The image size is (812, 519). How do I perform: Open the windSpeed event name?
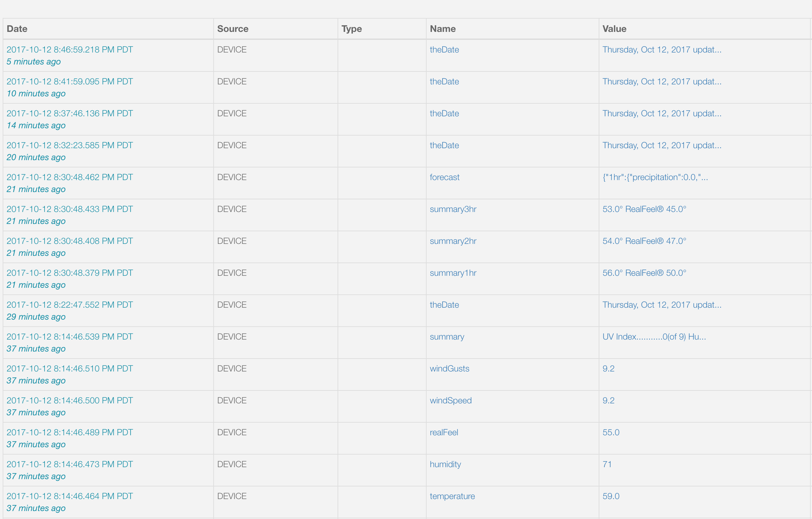click(x=451, y=401)
